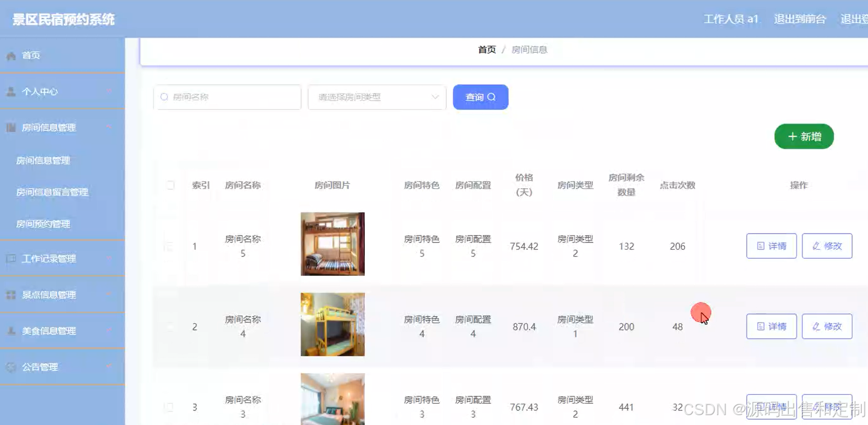Screen dimensions: 868x425
Task: Expand the 个人中心 menu arrow
Action: tap(109, 91)
